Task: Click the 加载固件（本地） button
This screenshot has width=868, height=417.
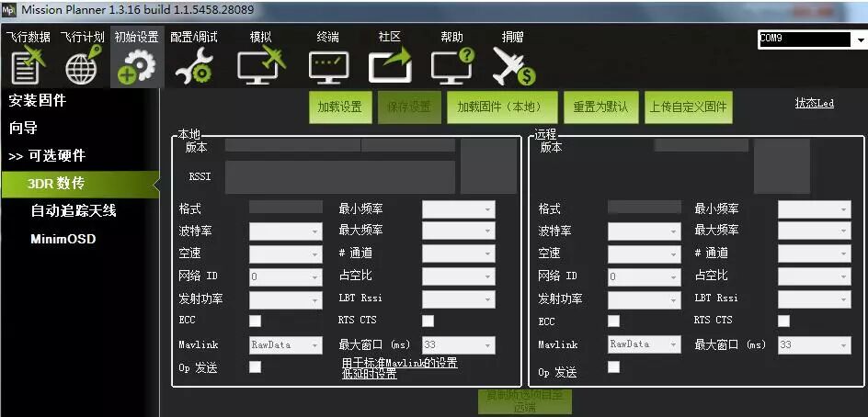Action: 502,107
